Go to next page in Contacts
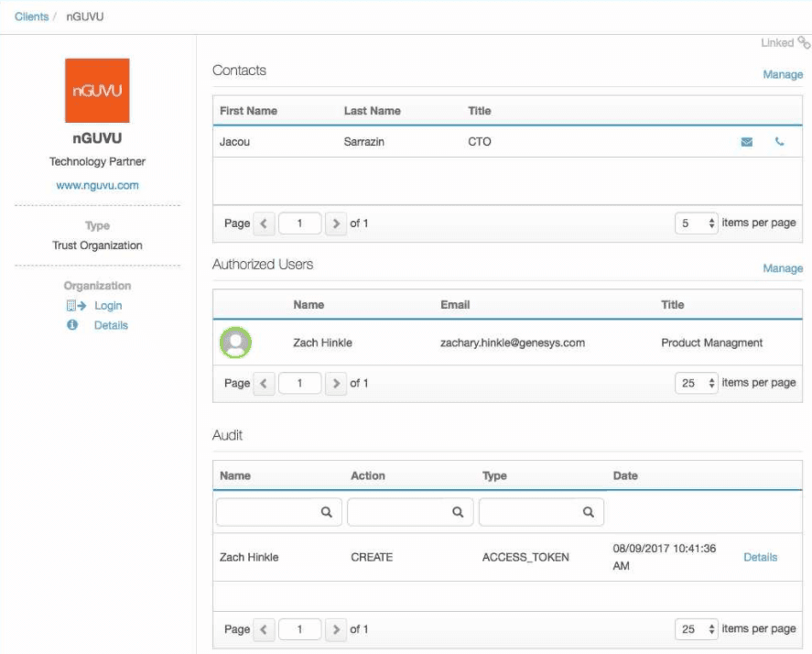 (337, 223)
